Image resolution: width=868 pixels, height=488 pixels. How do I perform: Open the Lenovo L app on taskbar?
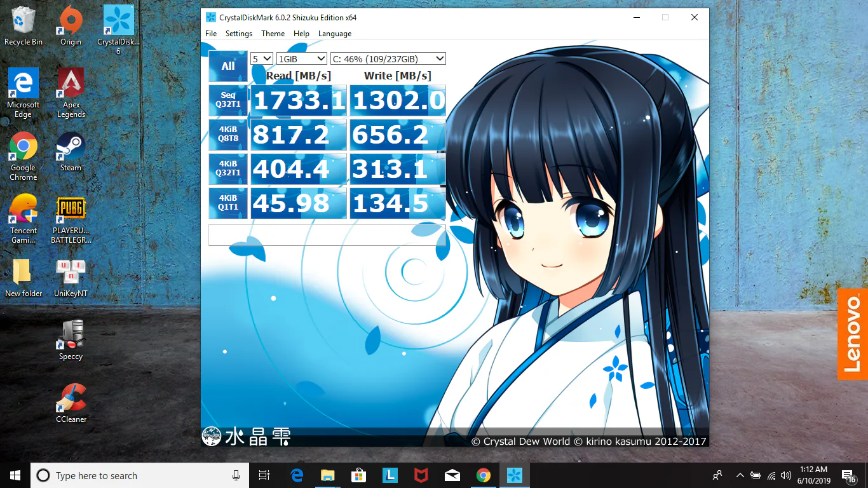pyautogui.click(x=390, y=475)
